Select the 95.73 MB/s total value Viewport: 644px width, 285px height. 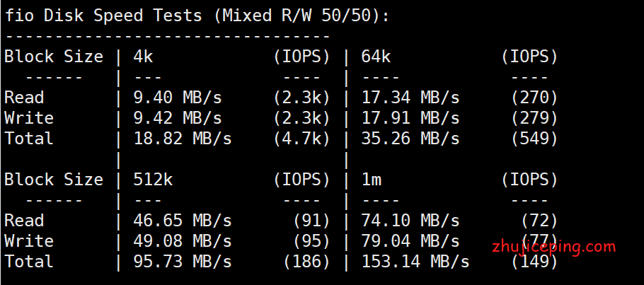coord(183,262)
